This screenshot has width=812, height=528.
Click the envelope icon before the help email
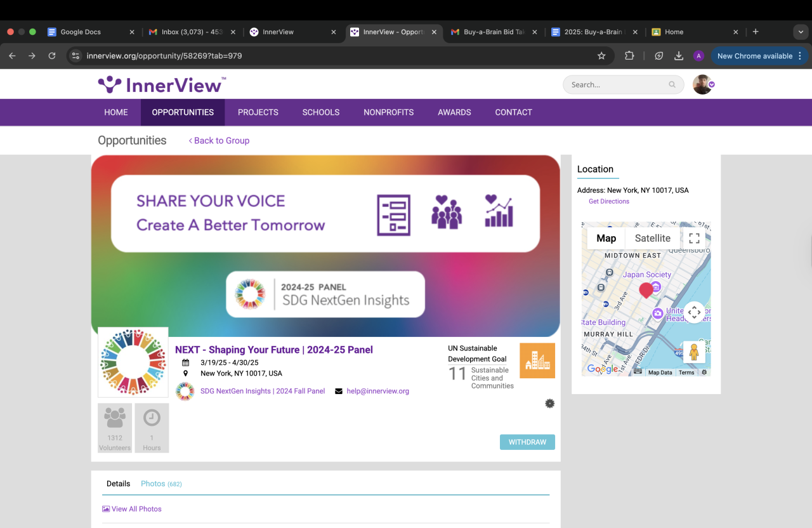339,391
